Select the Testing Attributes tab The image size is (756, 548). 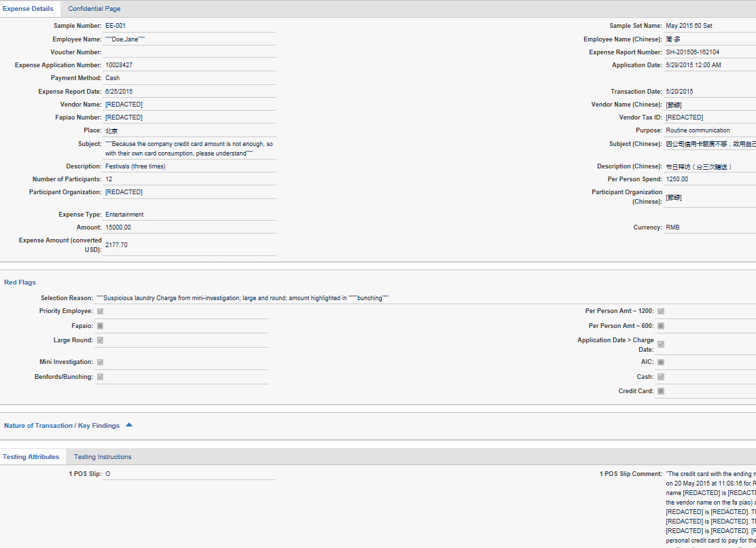(x=31, y=457)
